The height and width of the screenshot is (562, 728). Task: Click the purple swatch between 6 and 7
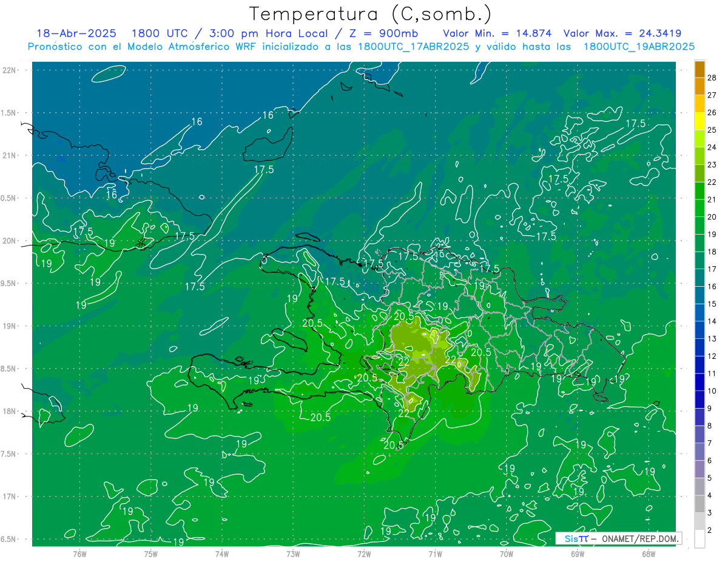699,452
